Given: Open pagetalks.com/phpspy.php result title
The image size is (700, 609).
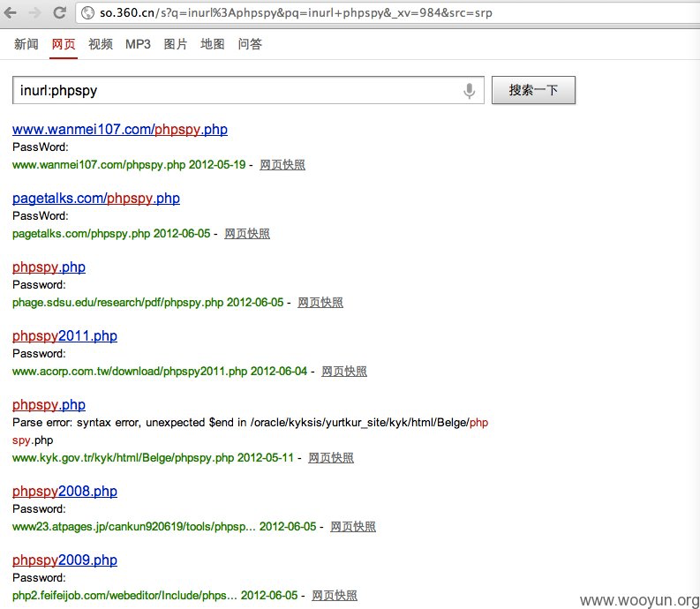Looking at the screenshot, I should click(96, 199).
